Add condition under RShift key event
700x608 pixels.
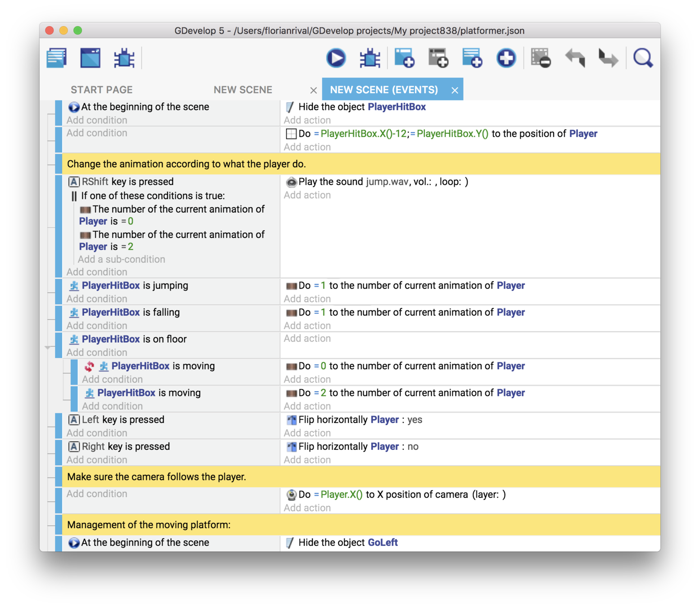(97, 272)
